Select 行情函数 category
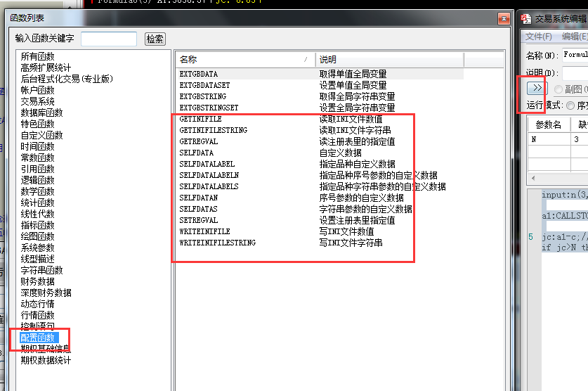Screen dimensions: 588x391 tap(37, 315)
